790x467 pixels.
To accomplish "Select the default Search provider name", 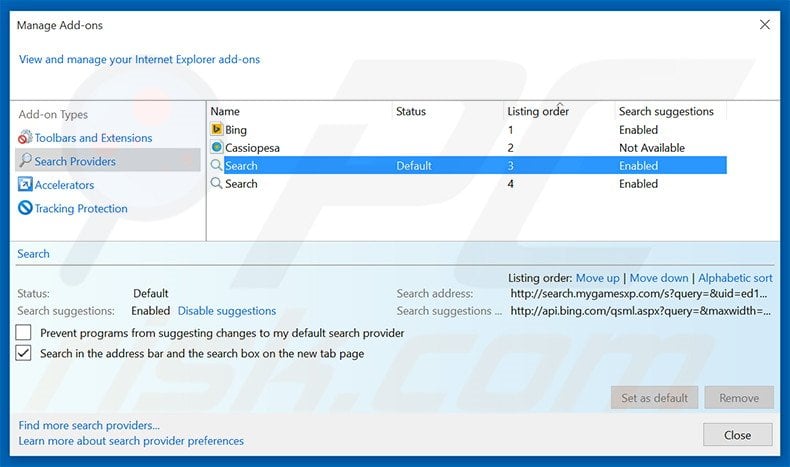I will point(241,166).
